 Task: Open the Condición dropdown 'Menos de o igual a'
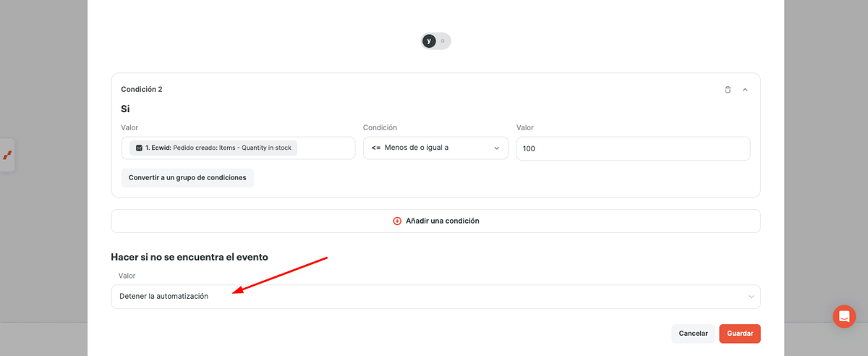click(435, 148)
